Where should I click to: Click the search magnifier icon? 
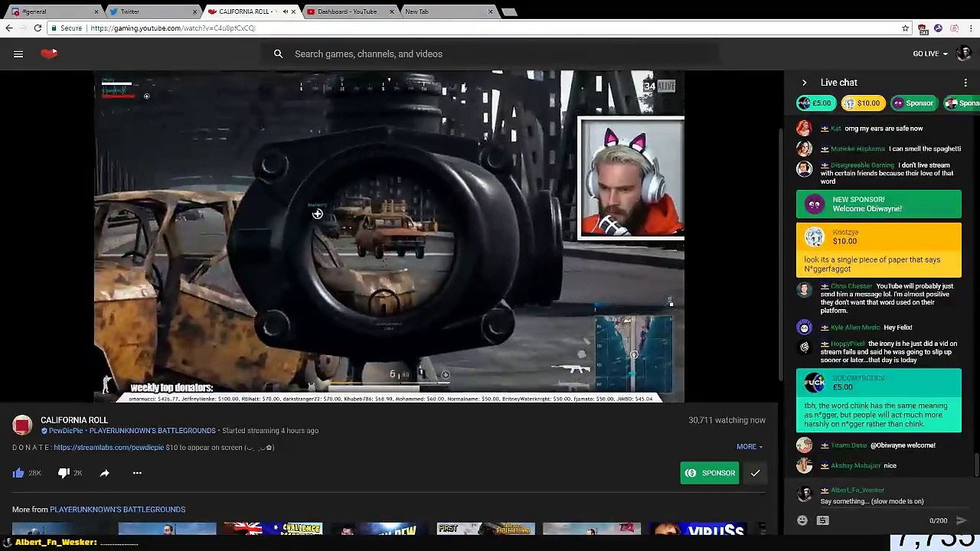pyautogui.click(x=279, y=54)
